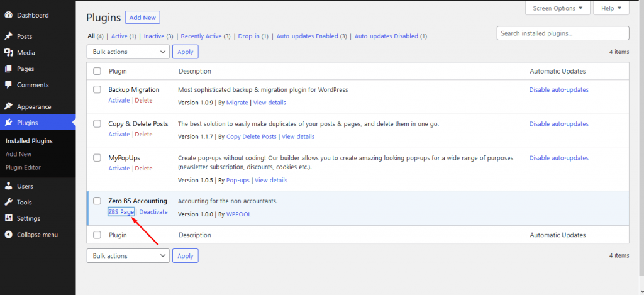Filter plugins by Drop-in
Viewport: 644px width, 295px height.
point(248,36)
